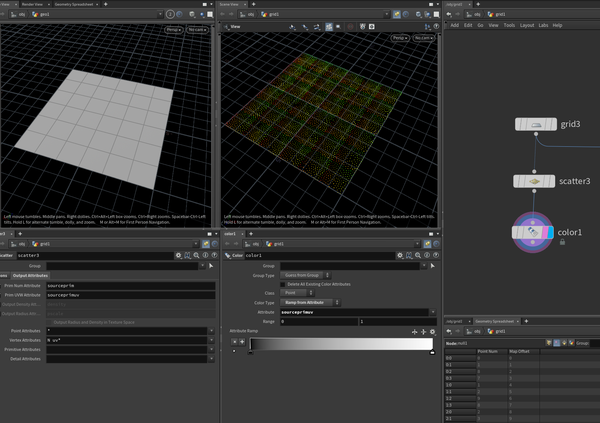Click the Attribute Ramp settings gear icon
The image size is (600, 423).
(434, 331)
